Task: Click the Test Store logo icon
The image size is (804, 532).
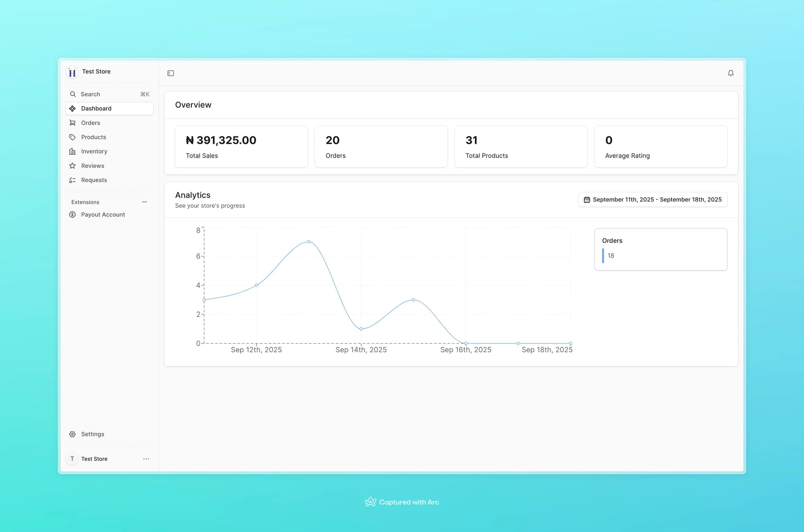Action: pos(72,72)
